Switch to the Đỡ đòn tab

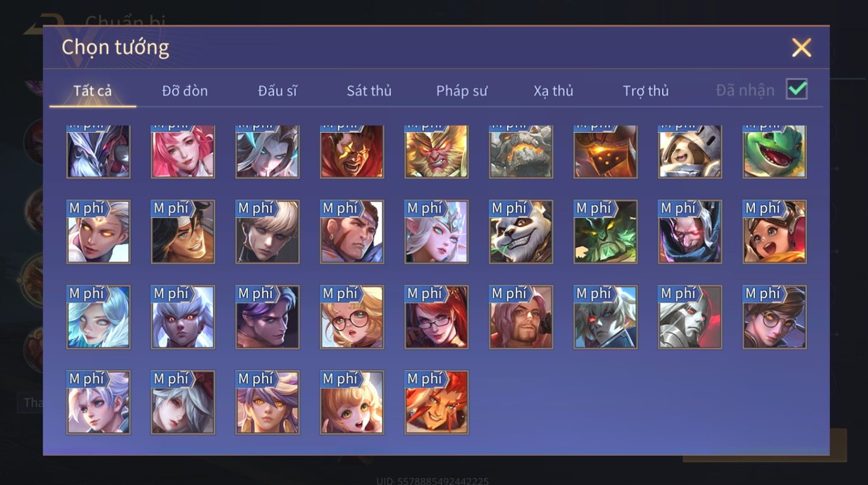pyautogui.click(x=185, y=91)
